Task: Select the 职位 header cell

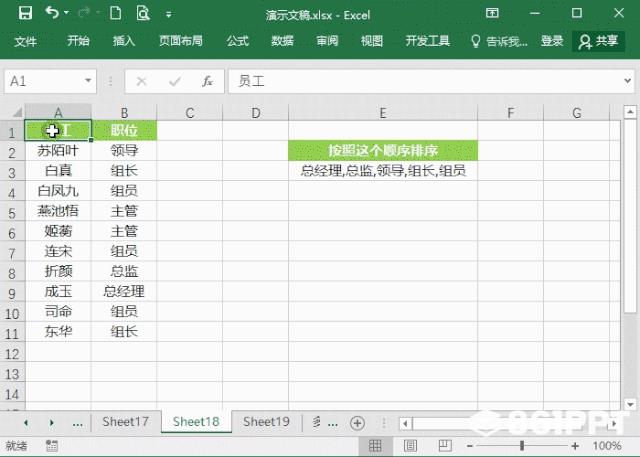Action: coord(124,131)
